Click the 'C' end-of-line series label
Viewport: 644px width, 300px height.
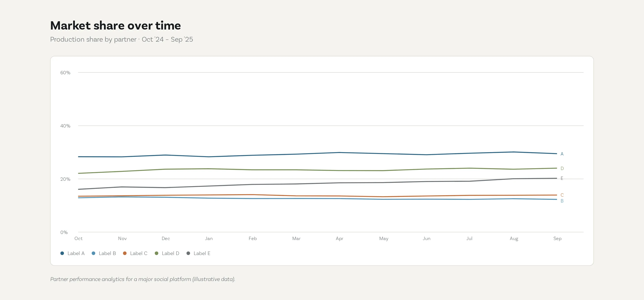(x=562, y=195)
